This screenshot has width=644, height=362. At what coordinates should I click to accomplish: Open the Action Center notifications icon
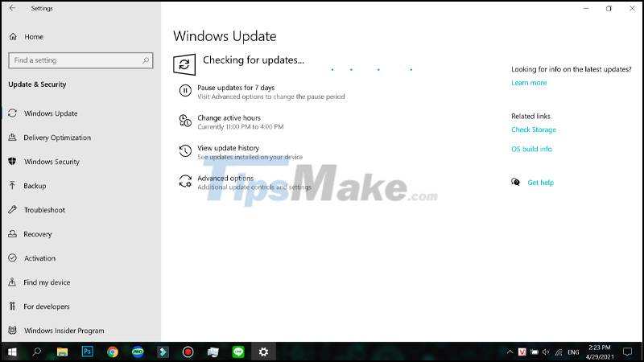(627, 352)
